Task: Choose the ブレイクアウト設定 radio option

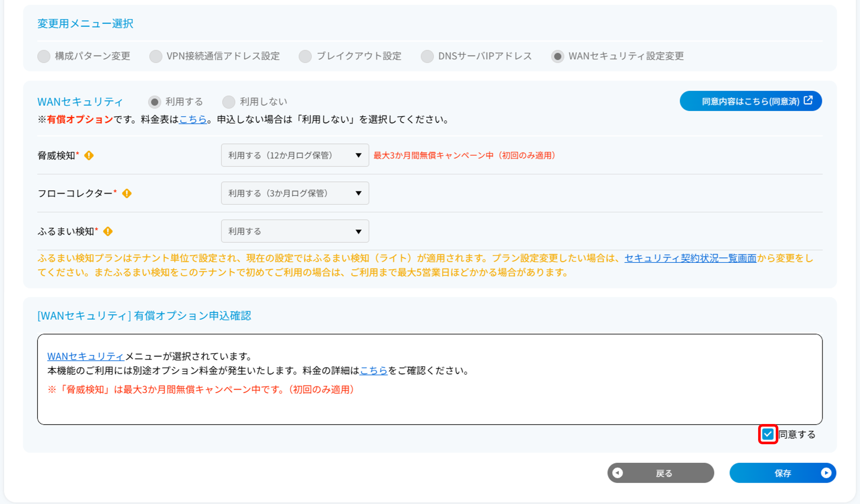Action: pyautogui.click(x=305, y=56)
